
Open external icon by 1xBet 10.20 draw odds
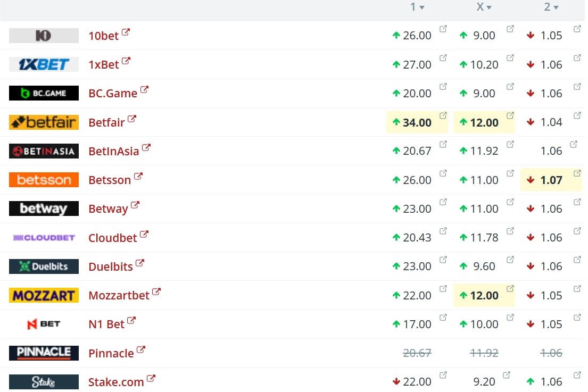click(x=510, y=58)
